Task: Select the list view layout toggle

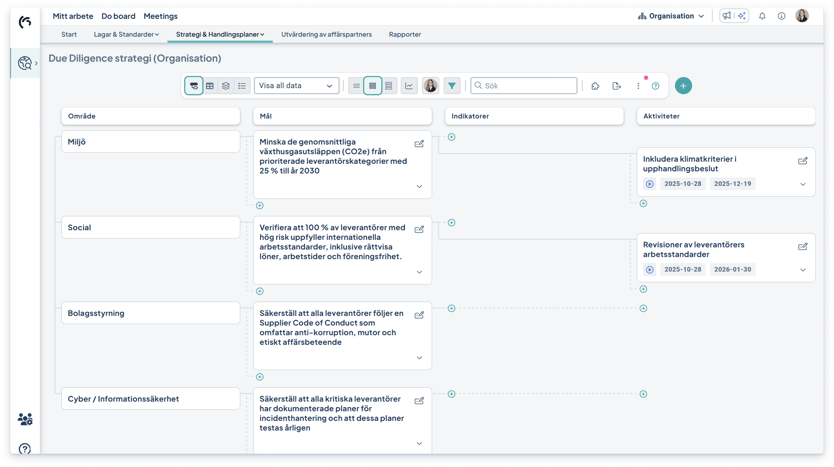Action: pos(242,86)
